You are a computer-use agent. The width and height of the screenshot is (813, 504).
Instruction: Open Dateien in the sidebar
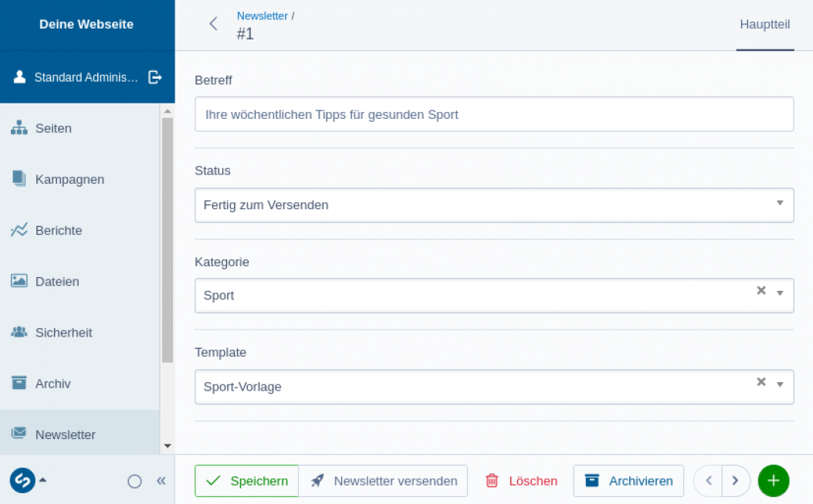coord(80,282)
